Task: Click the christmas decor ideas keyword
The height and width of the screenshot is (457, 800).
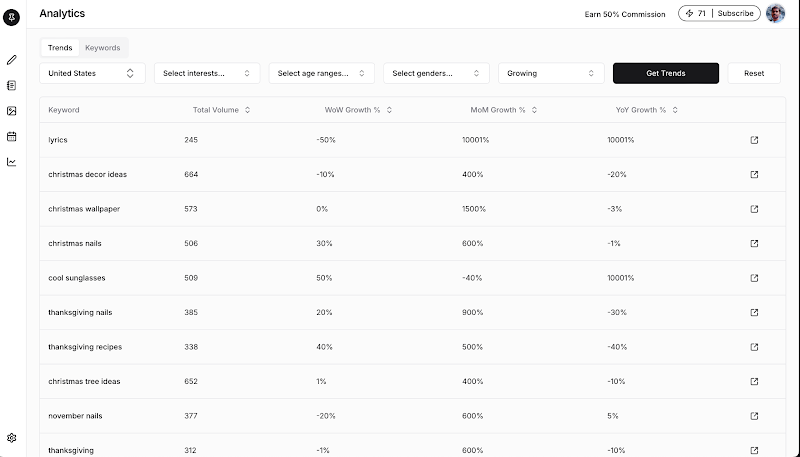Action: pyautogui.click(x=88, y=174)
